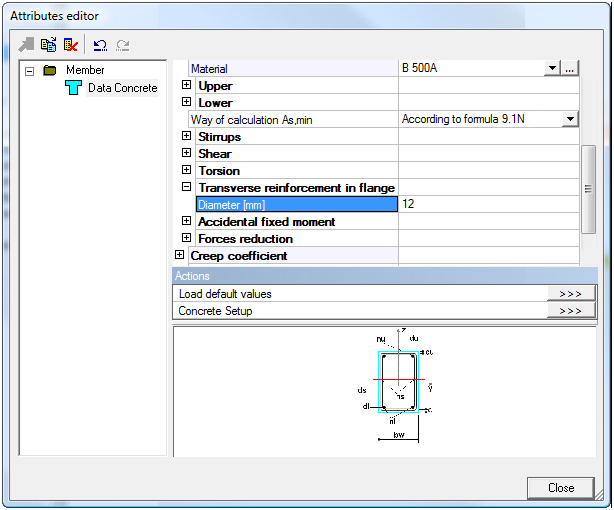The image size is (614, 510).
Task: Open the Material B 500A dropdown
Action: coord(551,68)
